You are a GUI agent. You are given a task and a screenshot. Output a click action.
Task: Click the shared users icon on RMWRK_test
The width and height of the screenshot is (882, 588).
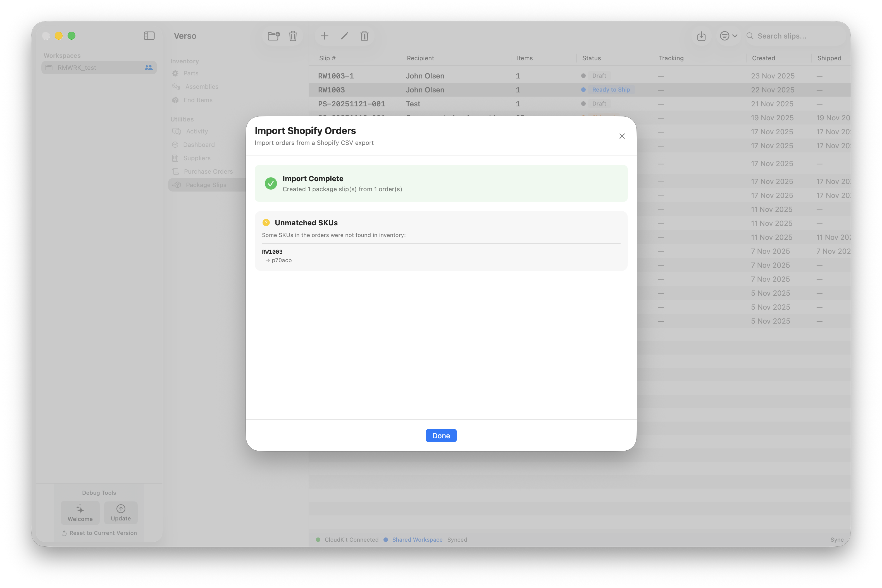[x=149, y=68]
